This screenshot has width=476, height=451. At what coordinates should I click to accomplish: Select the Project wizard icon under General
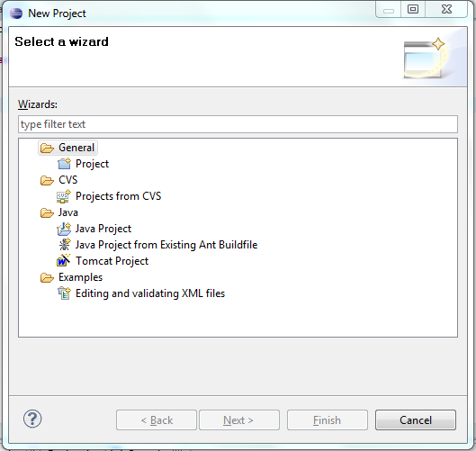click(x=64, y=164)
